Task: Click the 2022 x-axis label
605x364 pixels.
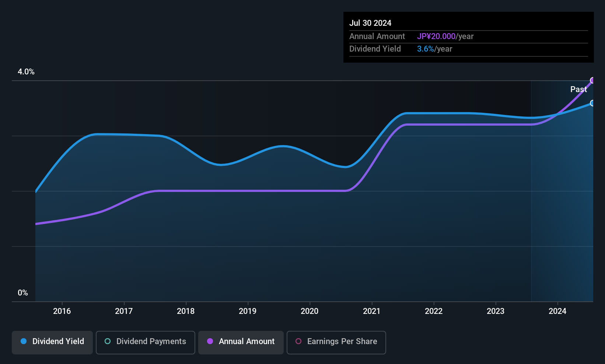Action: click(x=434, y=311)
